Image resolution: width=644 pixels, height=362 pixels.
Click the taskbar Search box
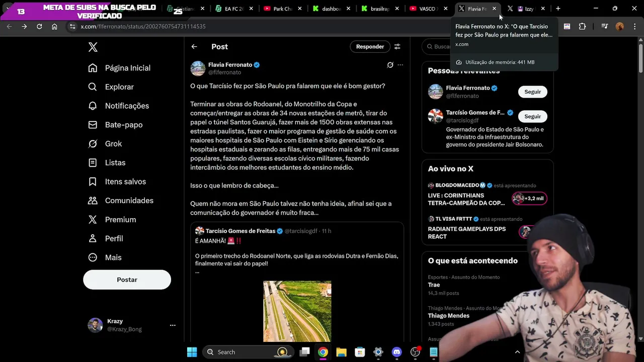click(x=247, y=352)
